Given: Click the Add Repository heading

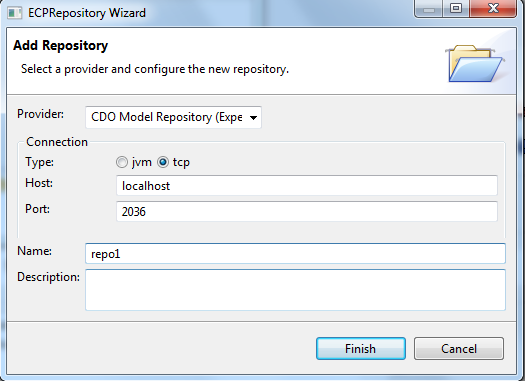Looking at the screenshot, I should pos(60,45).
